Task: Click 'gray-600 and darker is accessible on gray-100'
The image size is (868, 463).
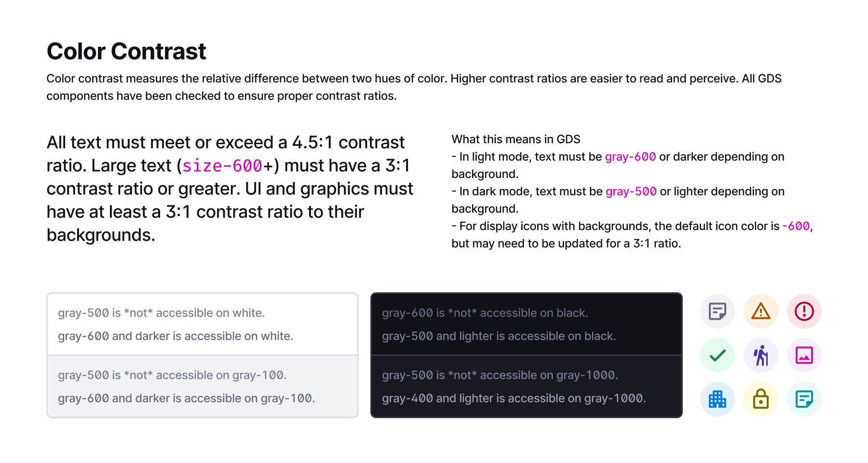Action: click(x=187, y=398)
